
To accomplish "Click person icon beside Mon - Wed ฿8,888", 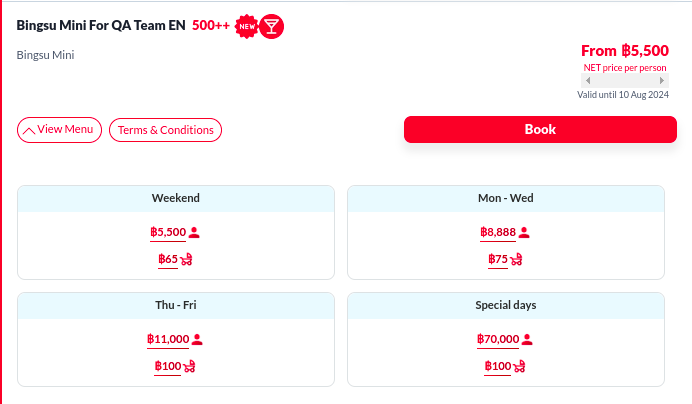I will (524, 232).
